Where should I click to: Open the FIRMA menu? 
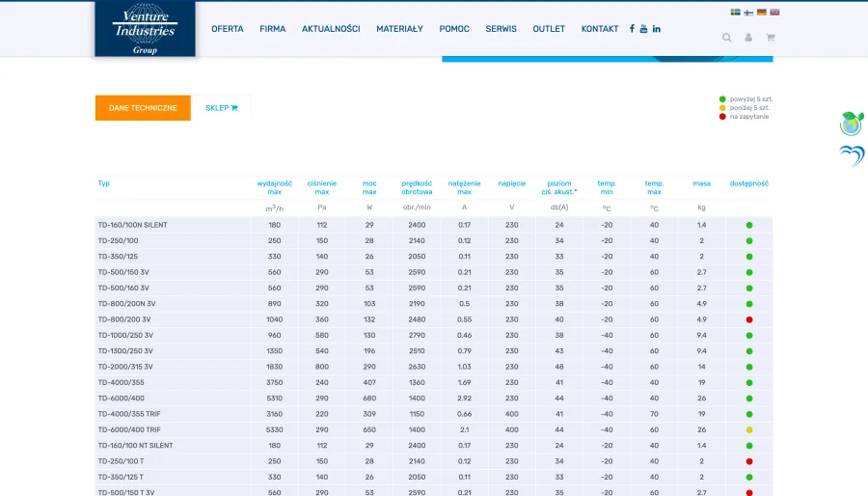pyautogui.click(x=273, y=29)
